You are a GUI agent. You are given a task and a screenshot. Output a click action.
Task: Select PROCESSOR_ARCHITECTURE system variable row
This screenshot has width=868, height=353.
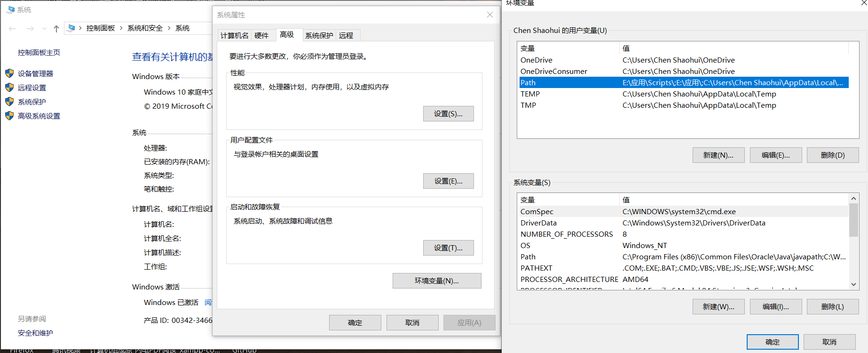point(684,279)
